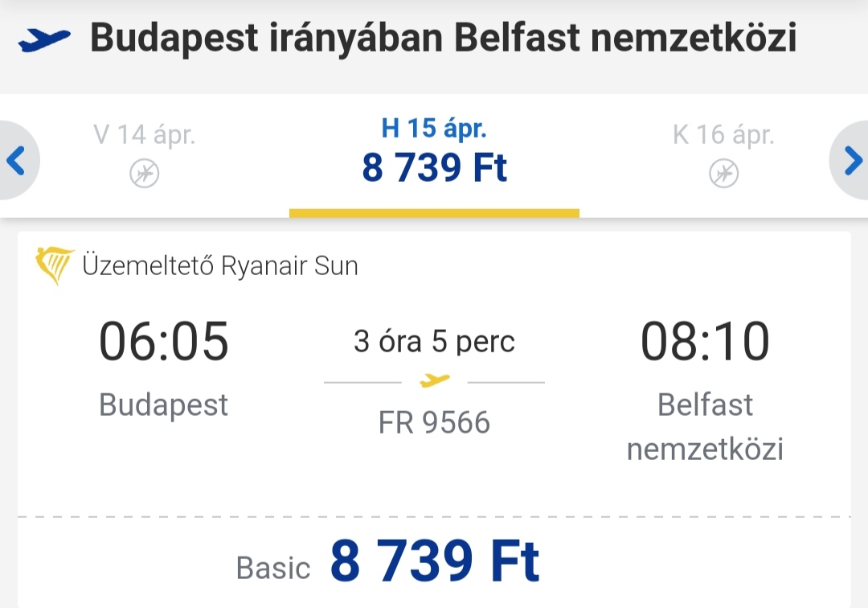Go to previous dates with left arrow
This screenshot has width=868, height=608.
click(x=17, y=161)
